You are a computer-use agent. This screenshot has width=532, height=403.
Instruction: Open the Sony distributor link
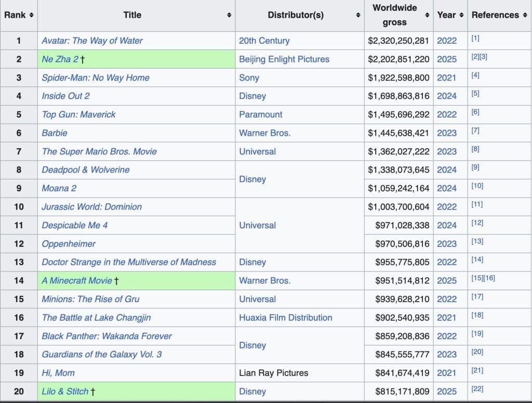249,78
